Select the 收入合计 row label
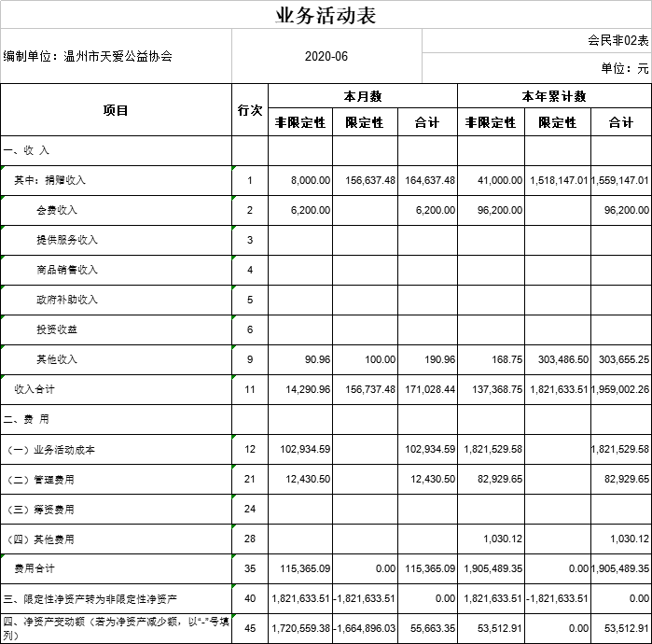 click(x=35, y=389)
